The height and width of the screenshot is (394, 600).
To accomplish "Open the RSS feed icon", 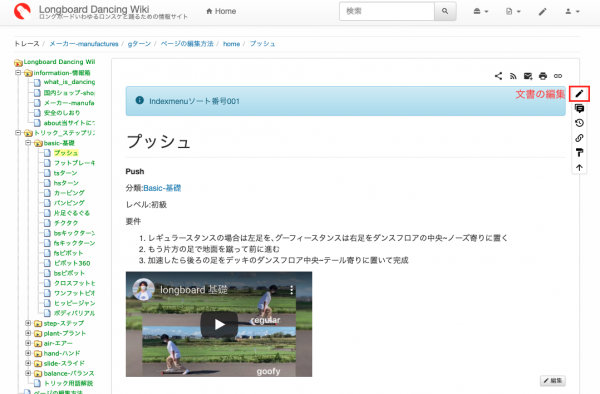I will pyautogui.click(x=513, y=76).
